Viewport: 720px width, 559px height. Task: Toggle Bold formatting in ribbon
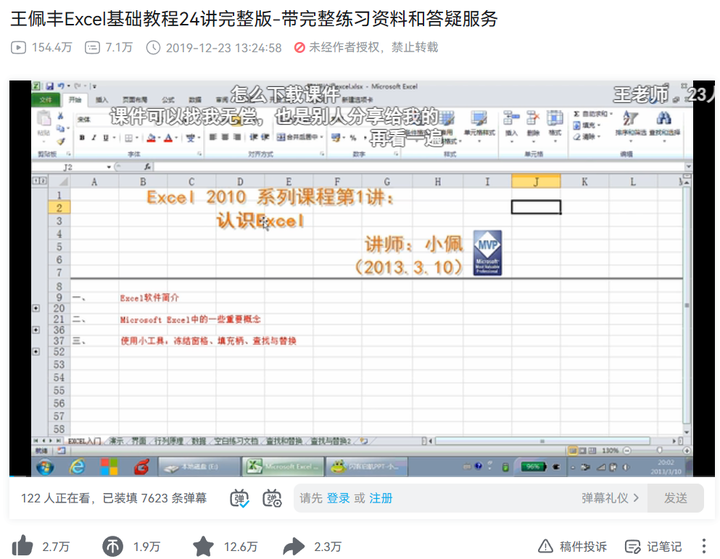pyautogui.click(x=82, y=137)
